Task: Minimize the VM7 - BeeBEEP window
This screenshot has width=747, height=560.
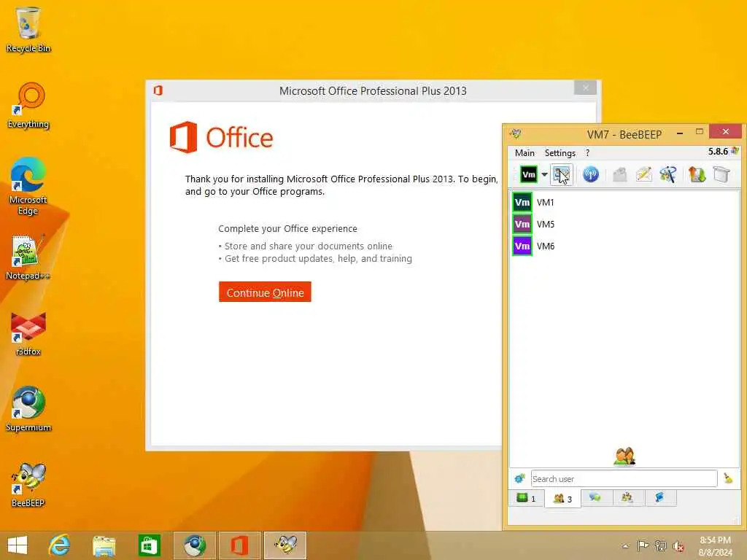Action: coord(680,133)
